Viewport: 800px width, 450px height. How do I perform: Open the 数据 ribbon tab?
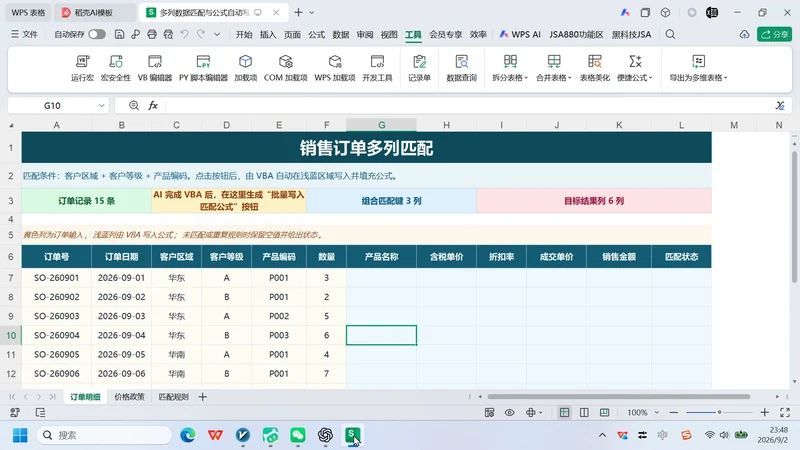[x=340, y=34]
